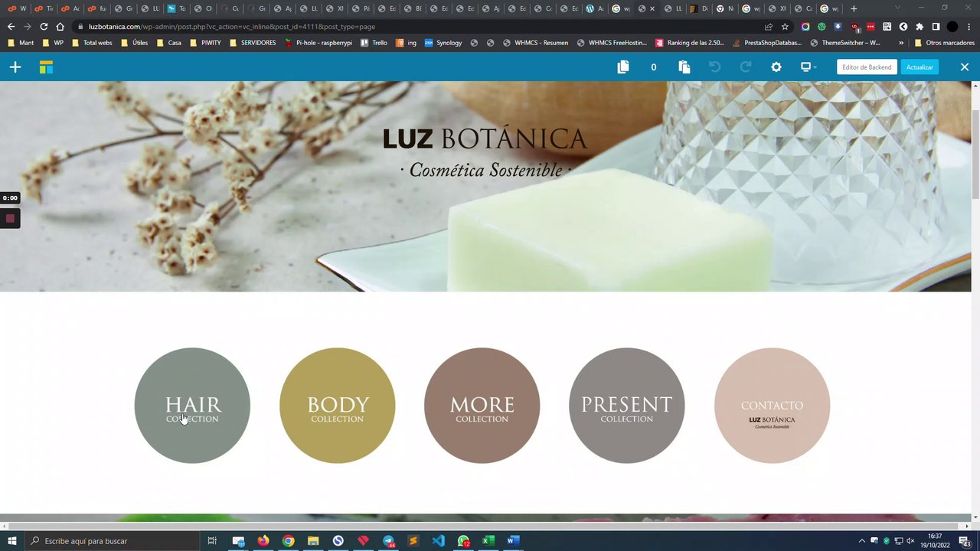
Task: Open Firefox from taskbar
Action: (263, 541)
